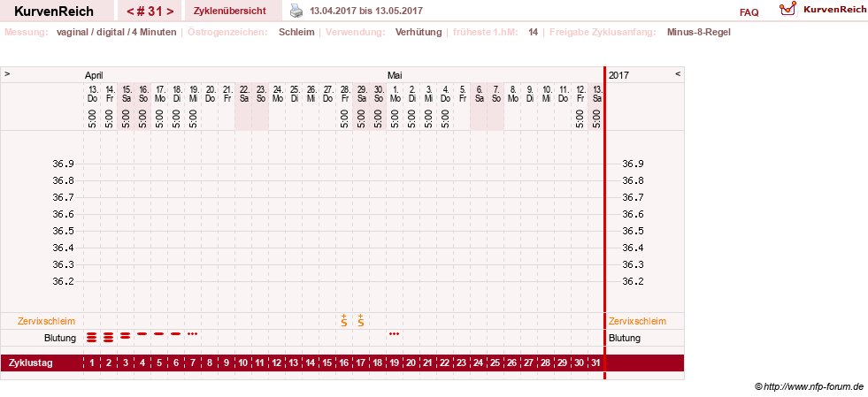Select cycle day 14 in the Zyklustag row
The width and height of the screenshot is (868, 397).
(311, 363)
